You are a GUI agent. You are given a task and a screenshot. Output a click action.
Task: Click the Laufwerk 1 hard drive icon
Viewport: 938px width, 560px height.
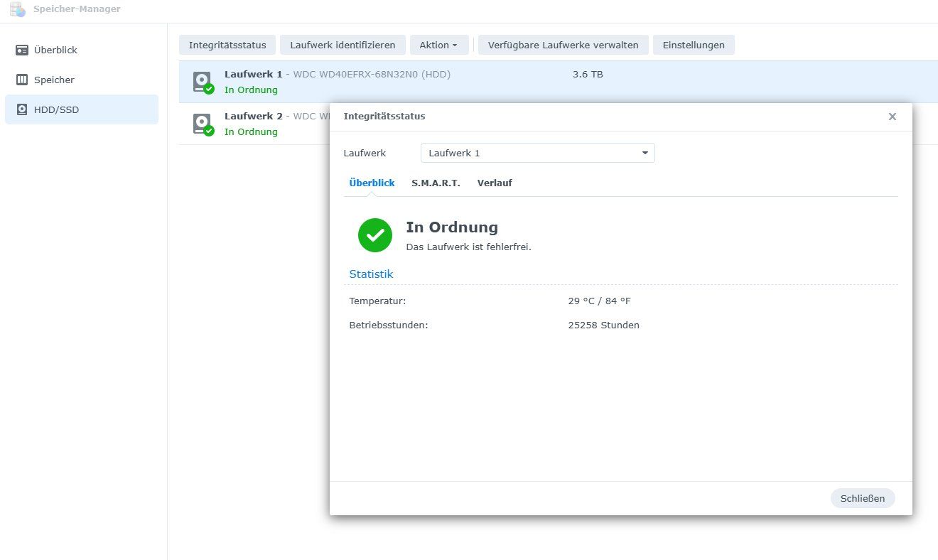(x=203, y=82)
